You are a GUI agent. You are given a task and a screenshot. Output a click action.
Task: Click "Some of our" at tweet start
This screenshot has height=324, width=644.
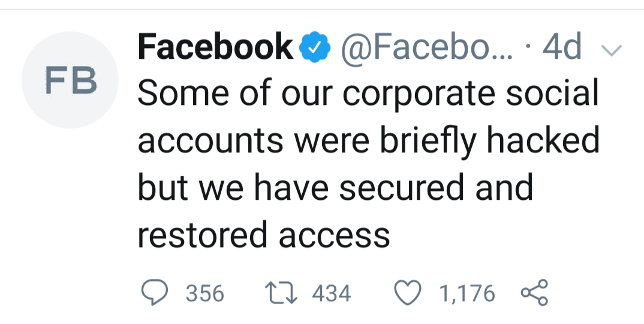pyautogui.click(x=234, y=94)
